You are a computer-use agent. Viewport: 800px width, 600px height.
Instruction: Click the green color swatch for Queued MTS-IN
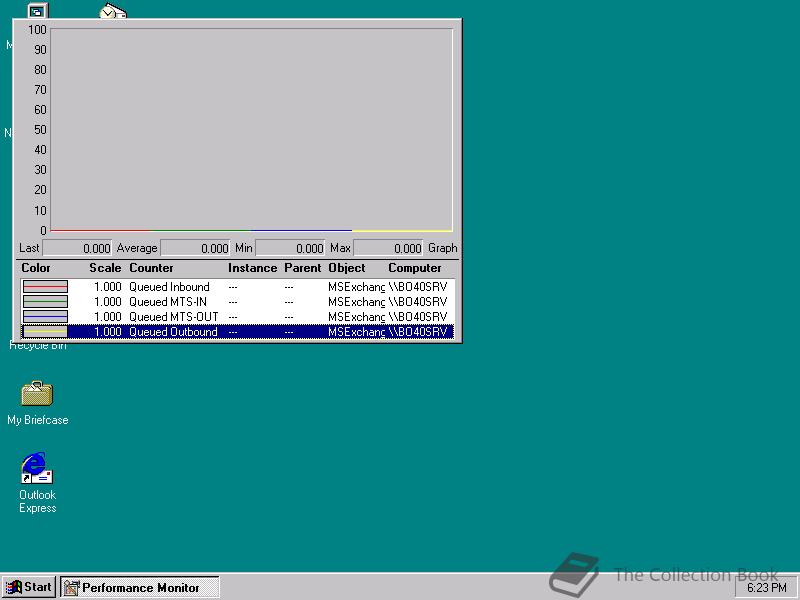[x=45, y=302]
